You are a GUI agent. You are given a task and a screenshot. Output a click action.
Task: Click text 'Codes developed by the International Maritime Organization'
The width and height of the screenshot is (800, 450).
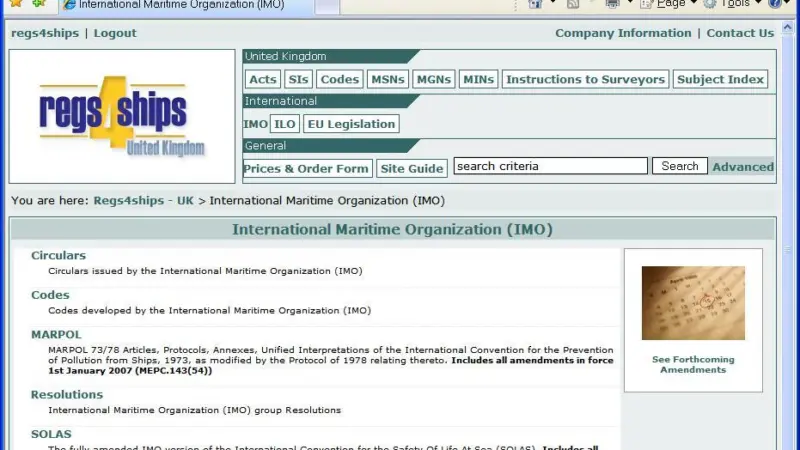(x=209, y=311)
